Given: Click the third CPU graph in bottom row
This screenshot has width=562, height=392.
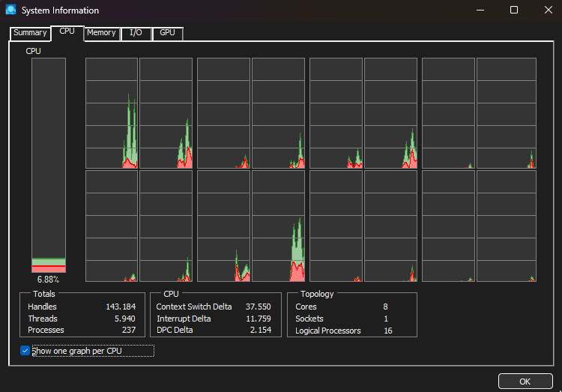Looking at the screenshot, I should pyautogui.click(x=223, y=226).
